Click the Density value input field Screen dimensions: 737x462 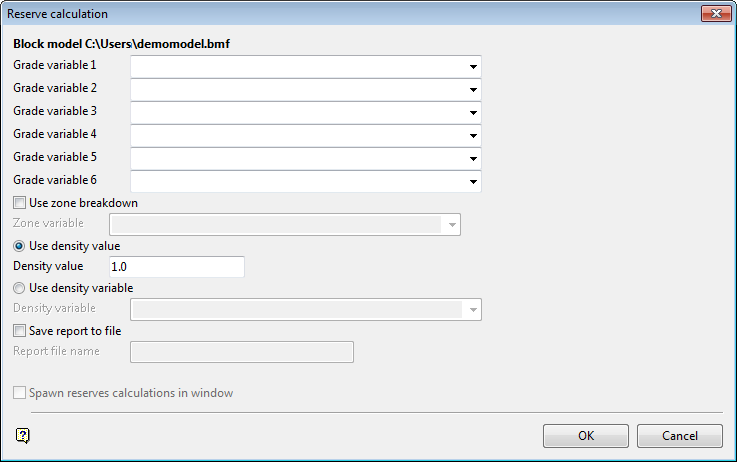click(177, 267)
